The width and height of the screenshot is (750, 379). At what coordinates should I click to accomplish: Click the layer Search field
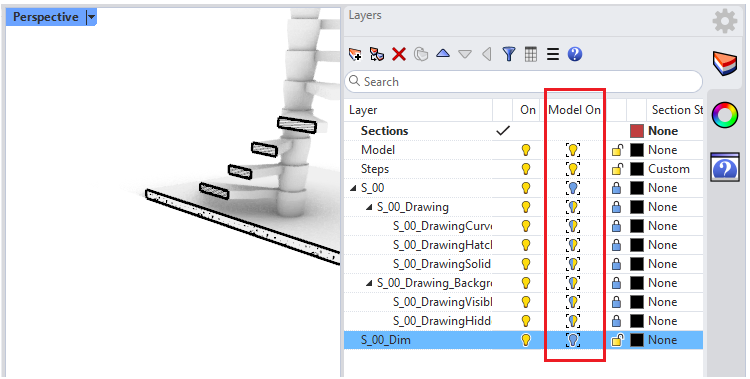523,82
